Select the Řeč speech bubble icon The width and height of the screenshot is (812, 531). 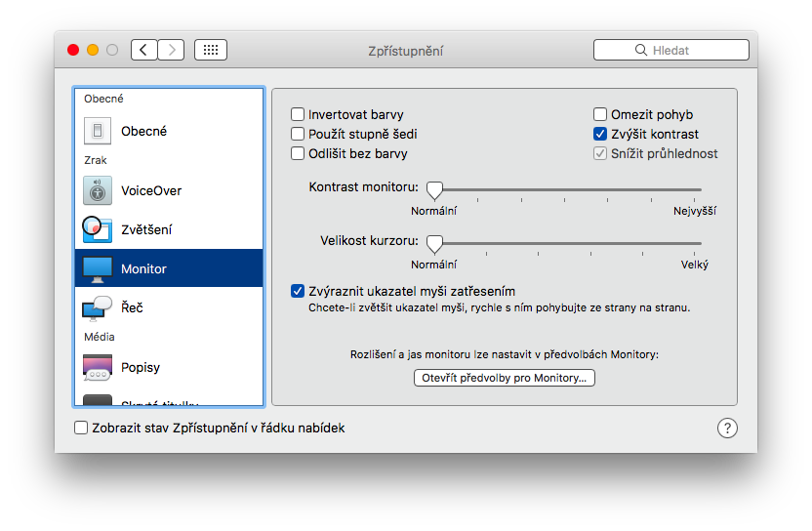97,307
